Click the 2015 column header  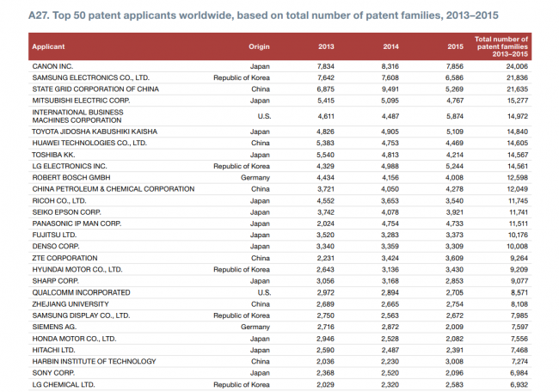pyautogui.click(x=456, y=46)
